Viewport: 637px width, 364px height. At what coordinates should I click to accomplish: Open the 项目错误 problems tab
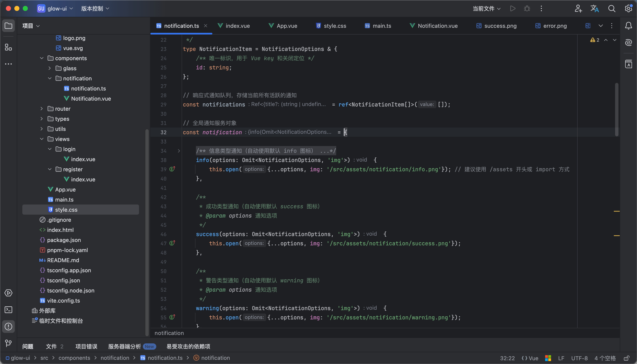(x=86, y=346)
